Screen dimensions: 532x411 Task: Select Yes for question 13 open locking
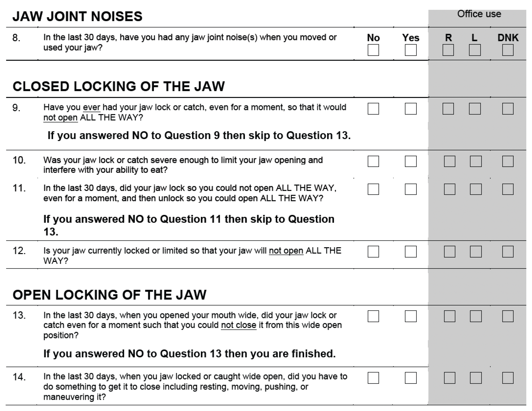[x=410, y=316]
